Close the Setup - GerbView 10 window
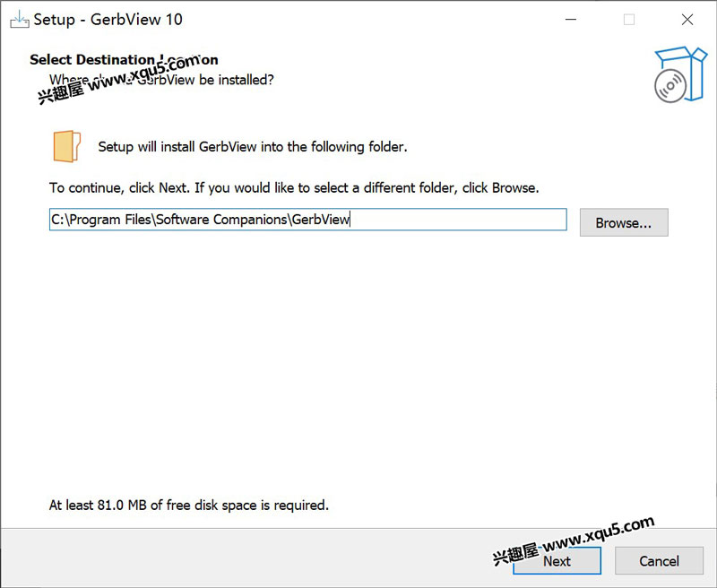This screenshot has height=588, width=717. point(687,20)
